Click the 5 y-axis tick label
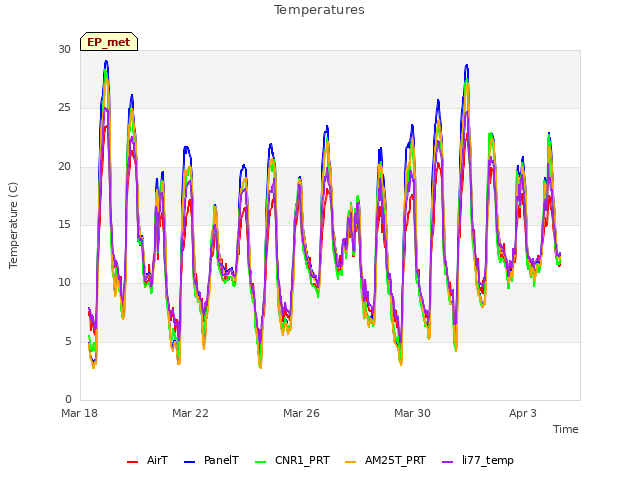640x480 pixels. [68, 341]
